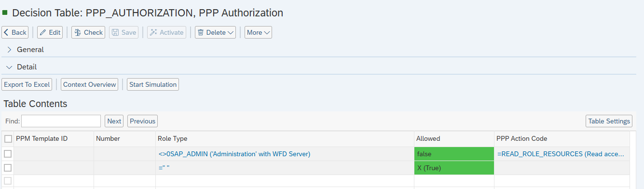Open Table Settings
644x189 pixels.
point(609,121)
